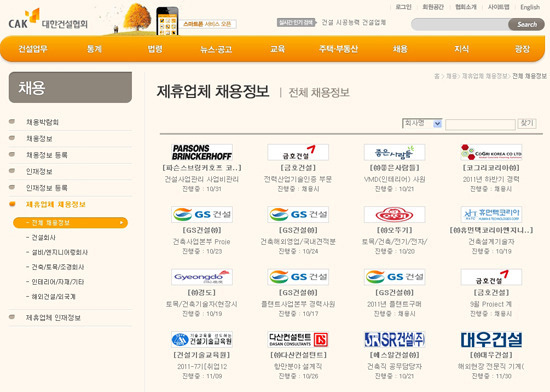Click the 사이트맵 link
This screenshot has width=550, height=392.
click(498, 7)
